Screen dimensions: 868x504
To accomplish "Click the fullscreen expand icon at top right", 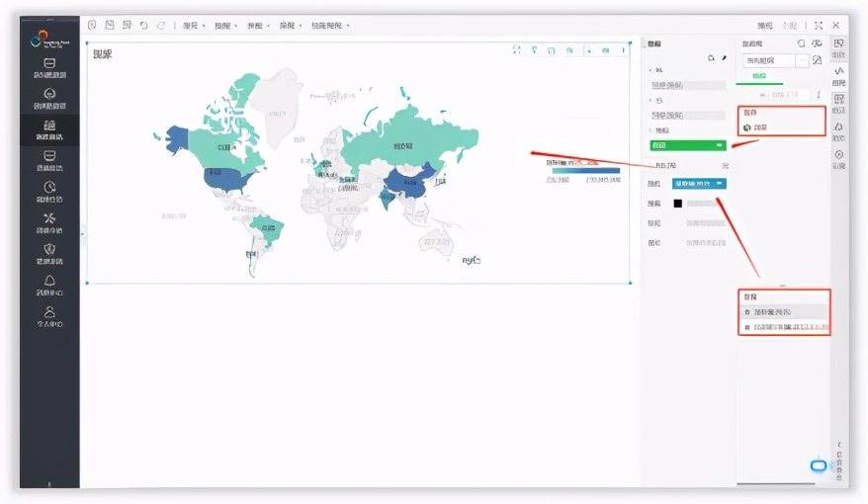I will pyautogui.click(x=819, y=25).
